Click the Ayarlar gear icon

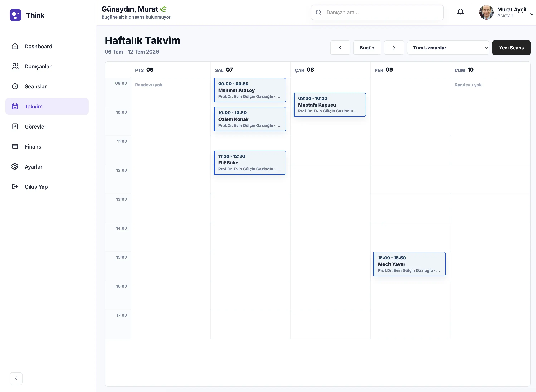[15, 167]
